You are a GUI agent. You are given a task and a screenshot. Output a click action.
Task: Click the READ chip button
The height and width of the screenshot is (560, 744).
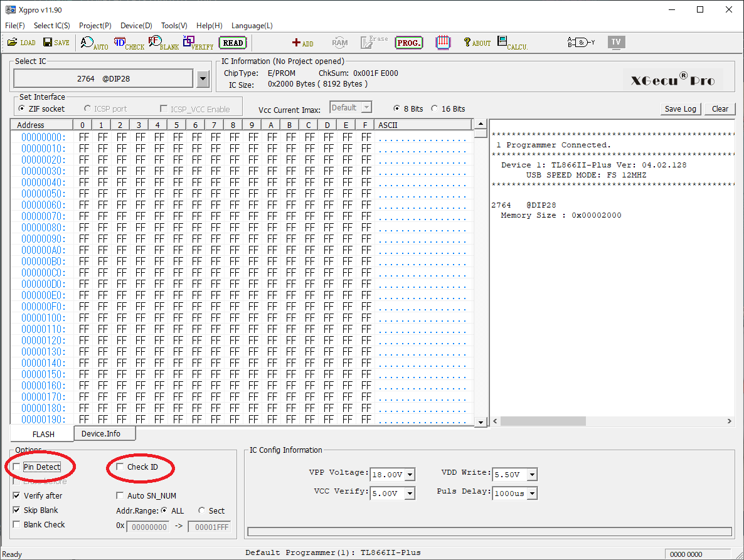coord(233,43)
